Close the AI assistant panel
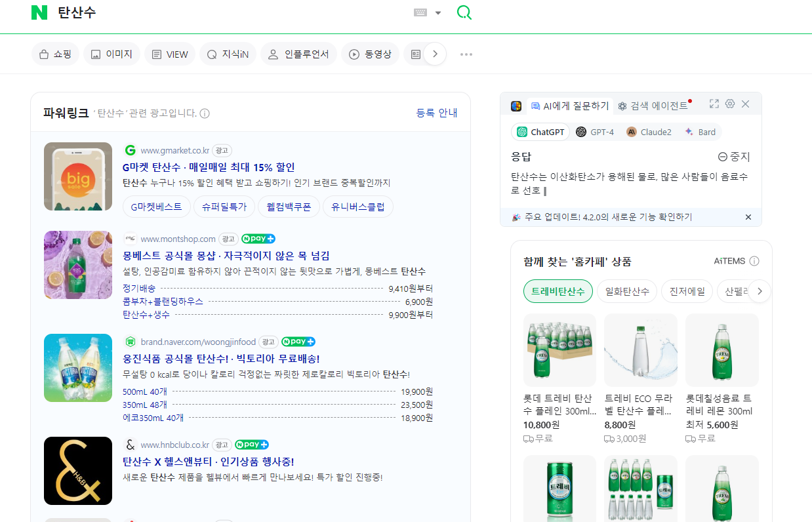This screenshot has height=522, width=812. coord(746,104)
